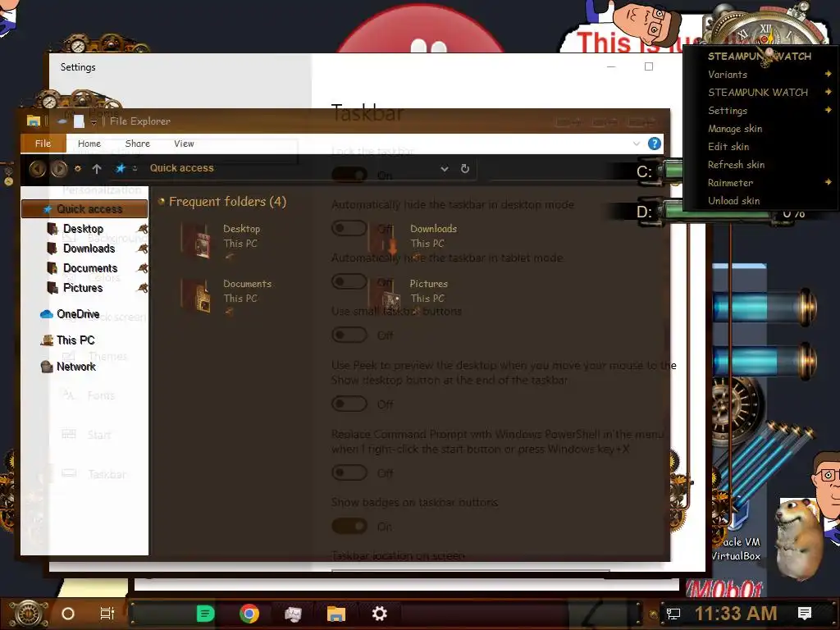Click the Quick access star icon in address bar
Image resolution: width=840 pixels, height=630 pixels.
tap(121, 168)
